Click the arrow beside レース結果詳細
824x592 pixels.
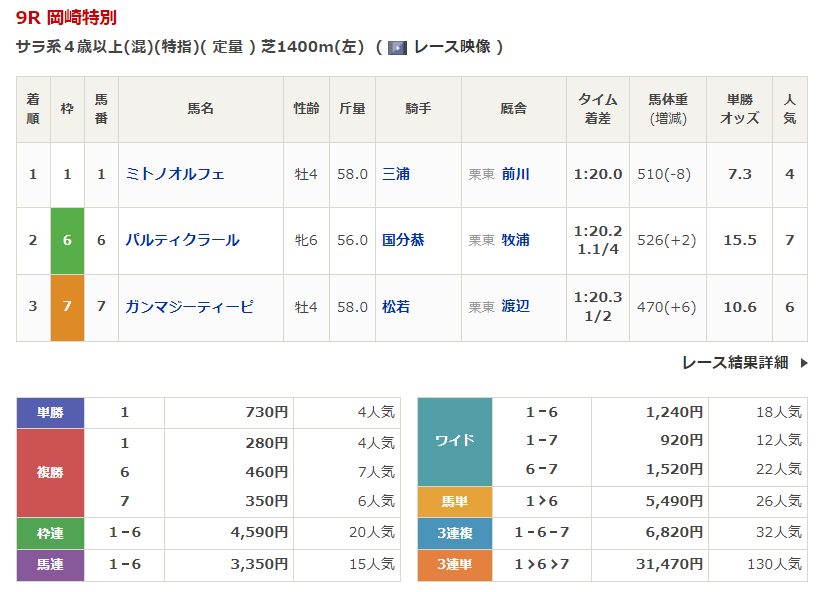[x=804, y=363]
